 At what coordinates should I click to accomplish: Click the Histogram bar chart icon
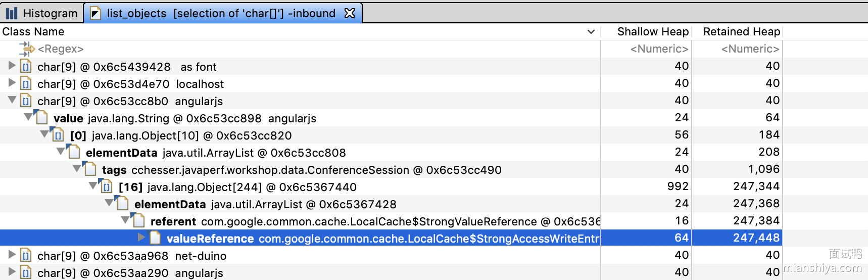pyautogui.click(x=12, y=13)
